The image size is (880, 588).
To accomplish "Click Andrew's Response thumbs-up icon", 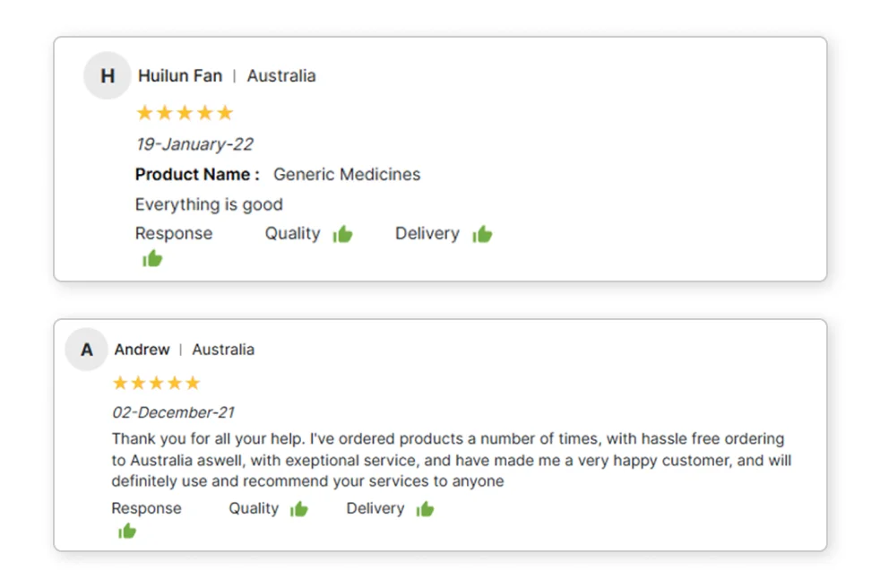I will (x=127, y=532).
